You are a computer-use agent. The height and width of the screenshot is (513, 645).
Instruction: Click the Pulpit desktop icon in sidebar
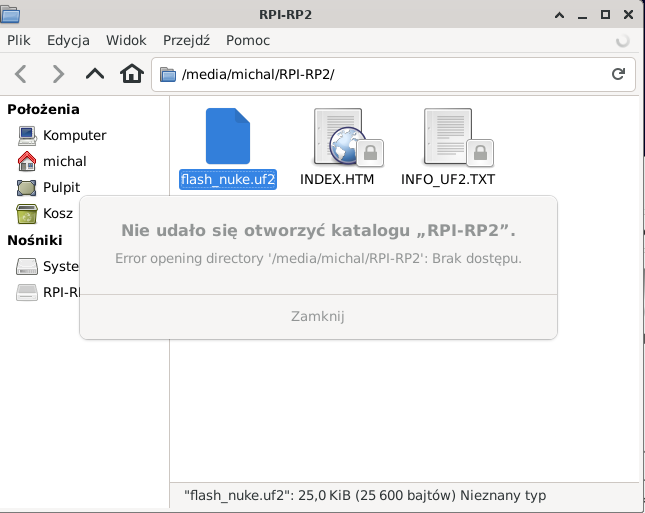click(x=27, y=188)
